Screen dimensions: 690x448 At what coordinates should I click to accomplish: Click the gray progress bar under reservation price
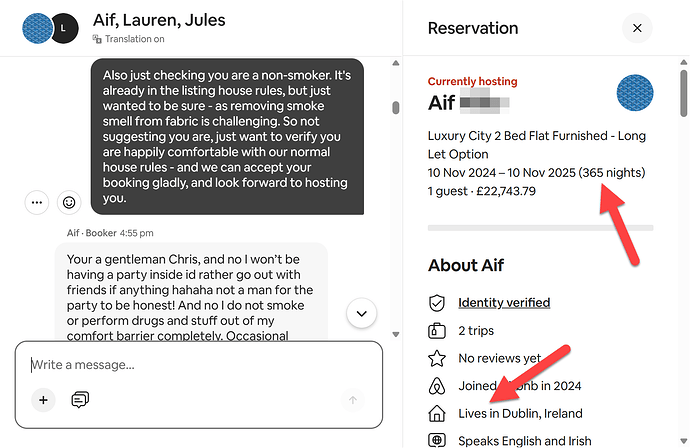(540, 228)
